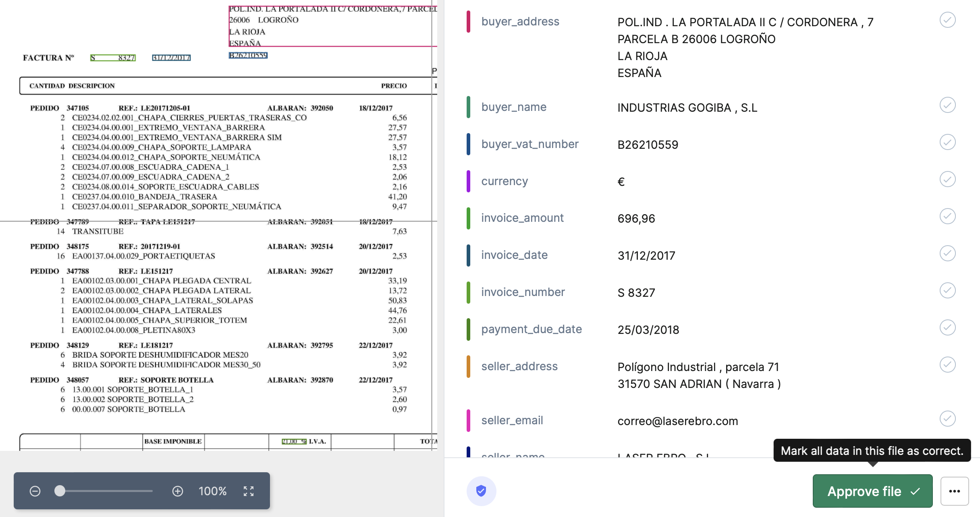
Task: Mark buyer_name field as correct
Action: (947, 105)
